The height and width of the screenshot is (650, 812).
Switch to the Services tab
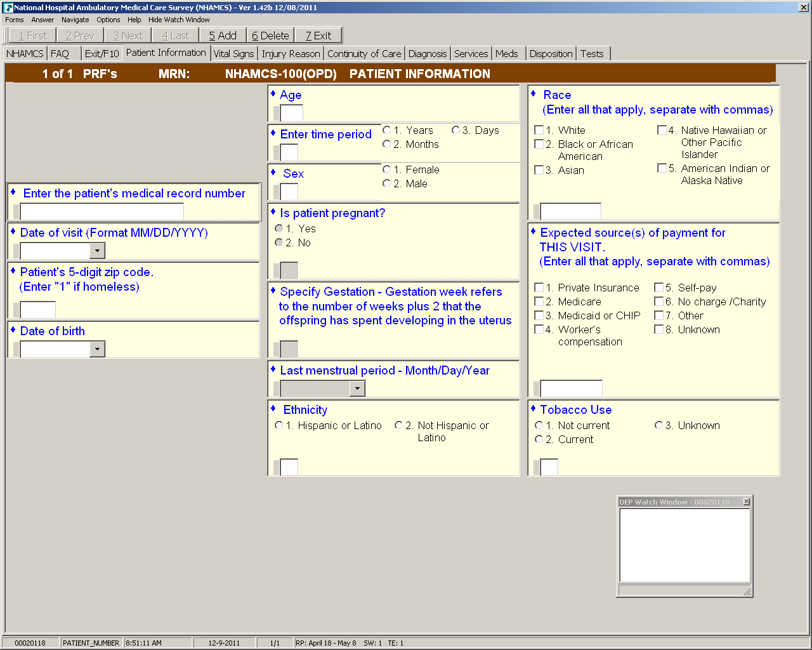(x=471, y=54)
